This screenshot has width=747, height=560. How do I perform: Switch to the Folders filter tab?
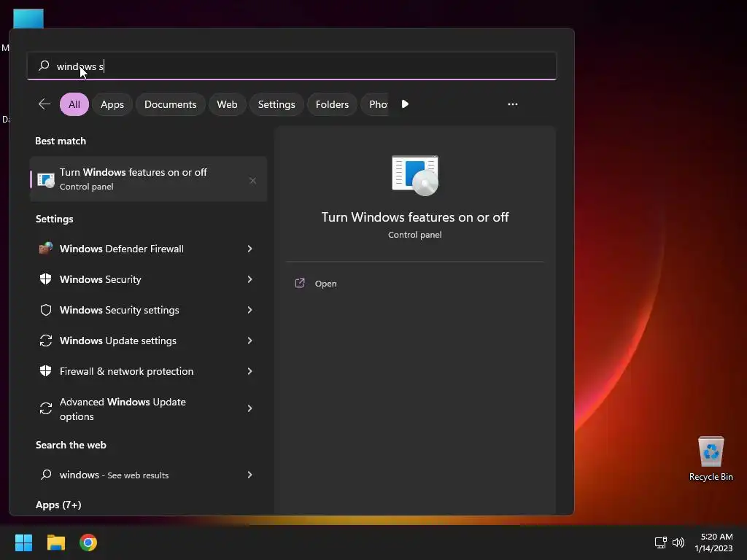coord(332,104)
